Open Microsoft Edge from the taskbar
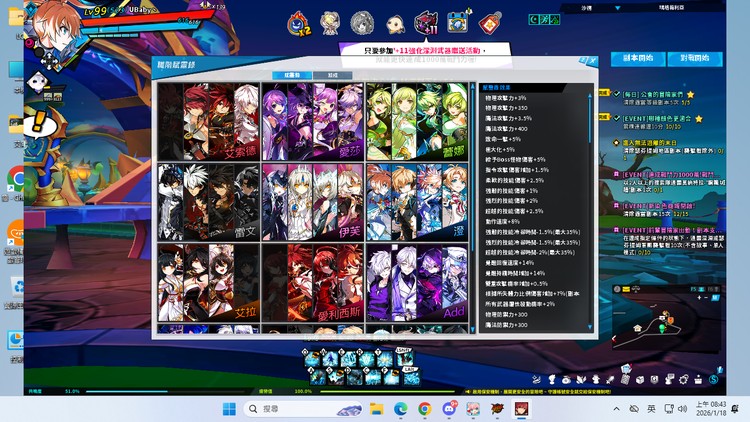This screenshot has width=750, height=422. (401, 409)
